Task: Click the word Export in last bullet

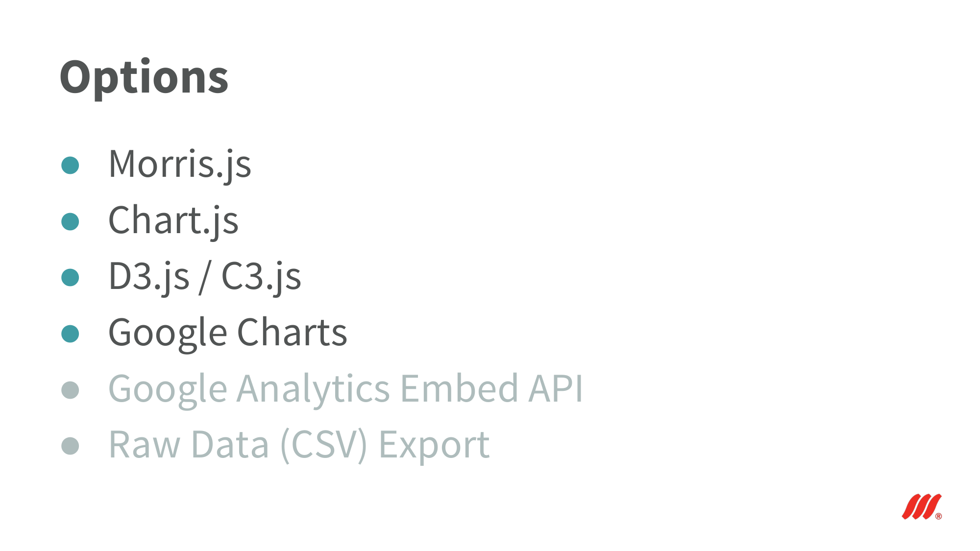Action: 434,446
